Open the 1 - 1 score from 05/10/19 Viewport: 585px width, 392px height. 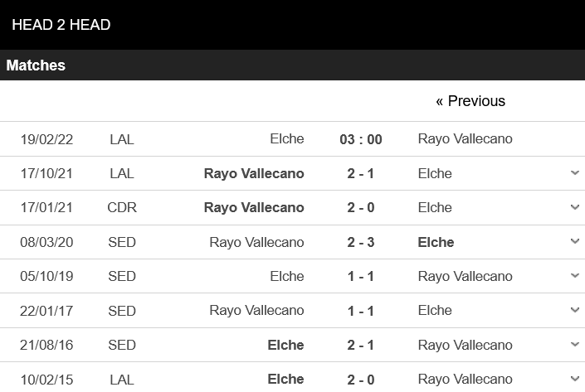pyautogui.click(x=360, y=277)
